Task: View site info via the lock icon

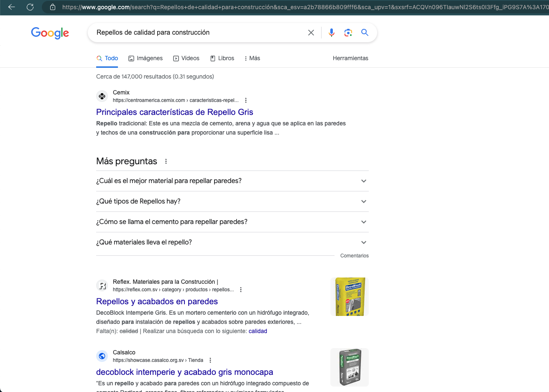Action: (53, 7)
